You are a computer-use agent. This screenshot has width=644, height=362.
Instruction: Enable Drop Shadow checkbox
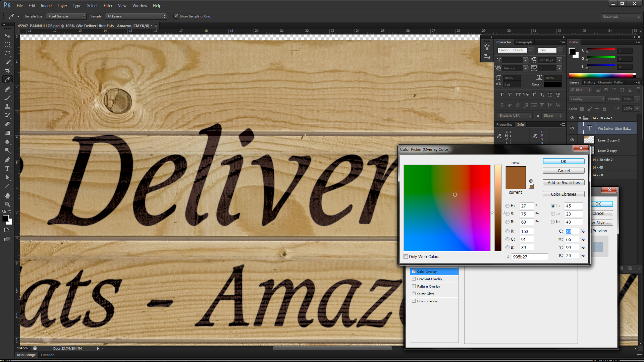pyautogui.click(x=414, y=301)
